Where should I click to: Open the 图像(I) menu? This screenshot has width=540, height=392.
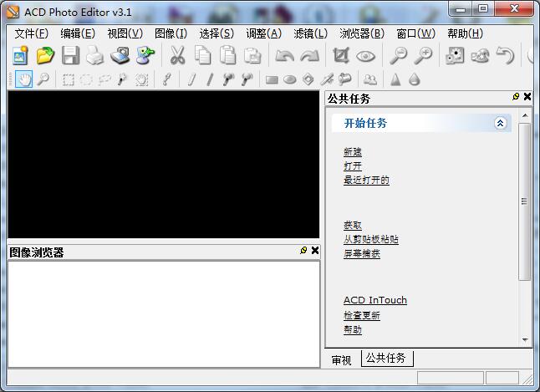[x=171, y=33]
